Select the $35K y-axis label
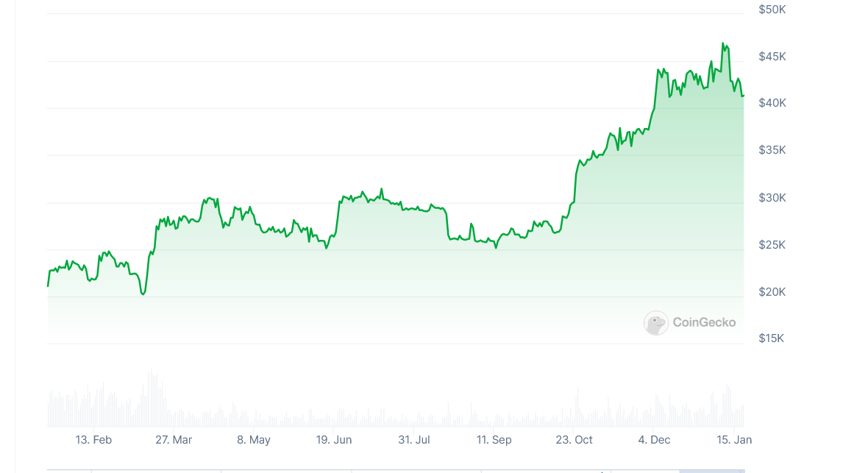 coord(772,150)
